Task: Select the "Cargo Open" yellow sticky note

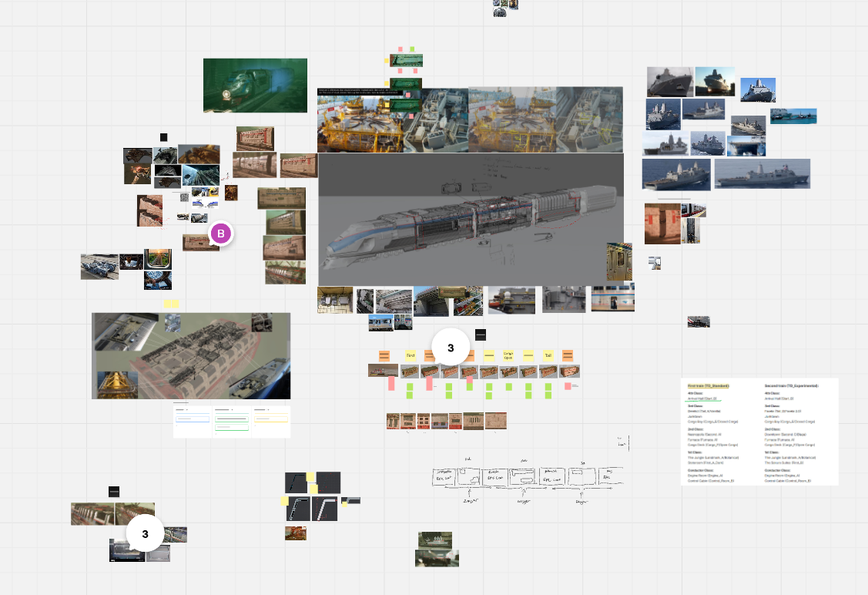Action: [x=508, y=355]
